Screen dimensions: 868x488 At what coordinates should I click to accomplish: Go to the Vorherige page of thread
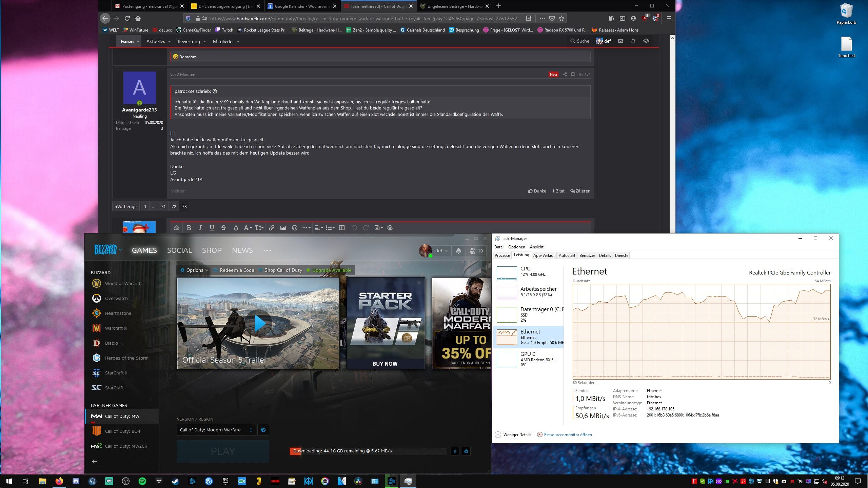tap(126, 206)
